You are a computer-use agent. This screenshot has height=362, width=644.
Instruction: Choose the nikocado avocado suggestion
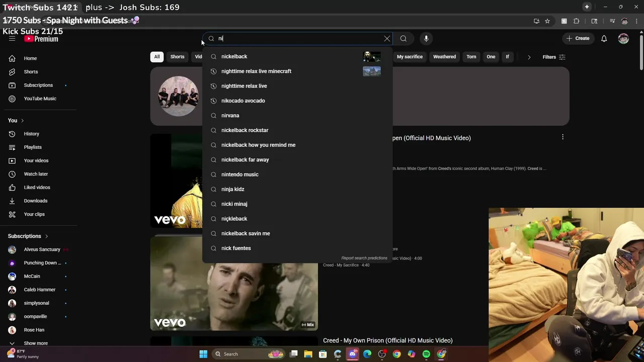297,101
